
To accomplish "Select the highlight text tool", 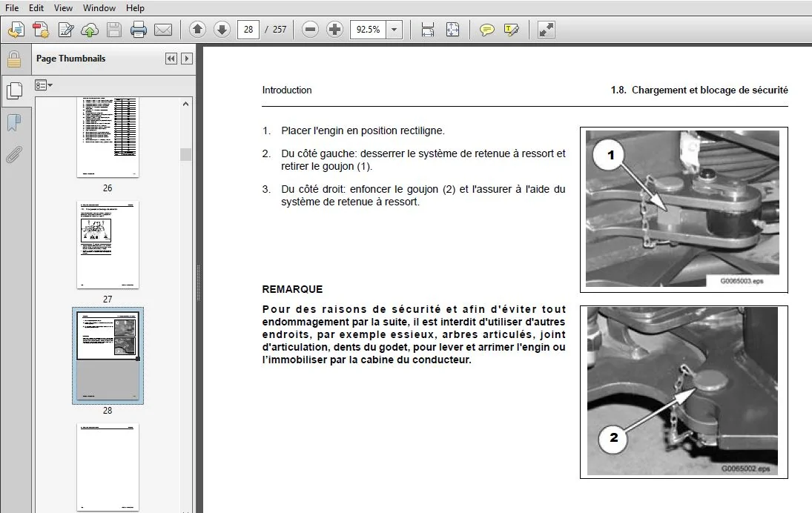I will pos(511,30).
